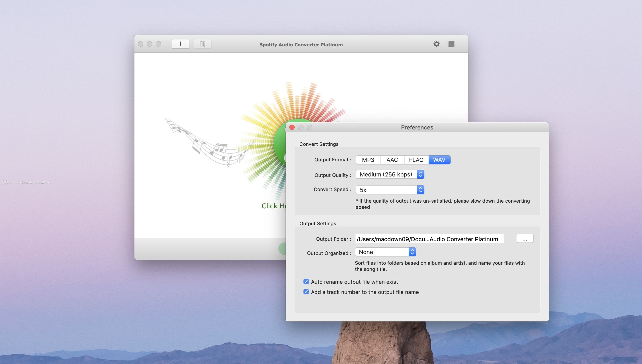642x364 pixels.
Task: Select WAV output format
Action: pos(439,160)
